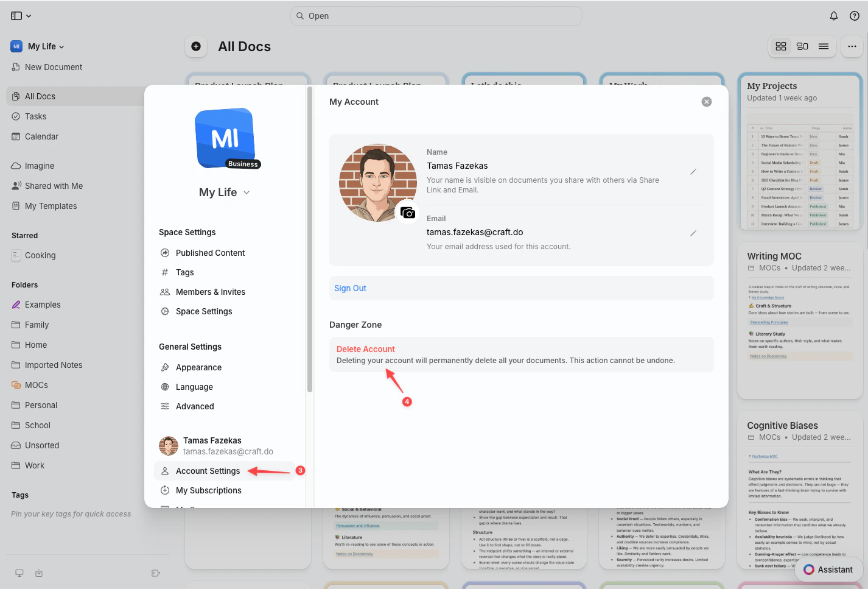This screenshot has height=589, width=868.
Task: Open the ellipsis options menu for All Docs
Action: [852, 46]
